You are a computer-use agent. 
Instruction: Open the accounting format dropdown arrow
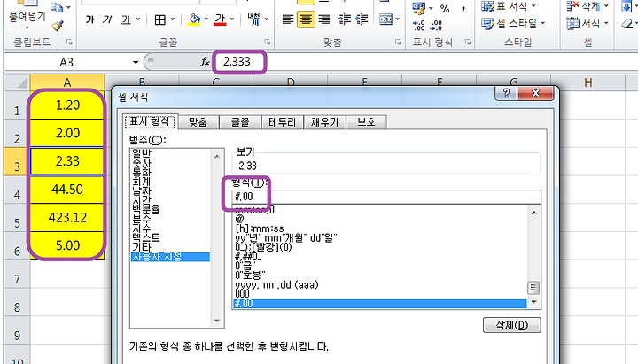click(x=431, y=8)
